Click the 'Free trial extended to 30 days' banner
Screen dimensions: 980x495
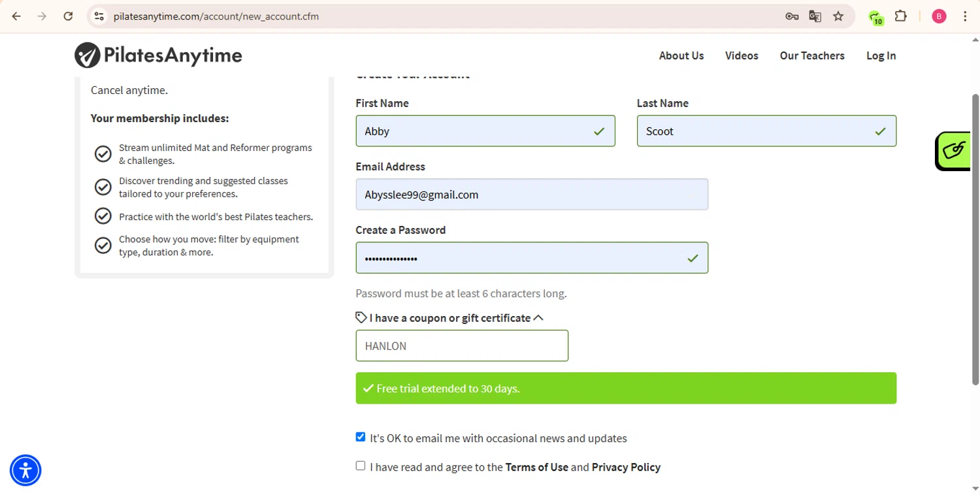coord(626,388)
